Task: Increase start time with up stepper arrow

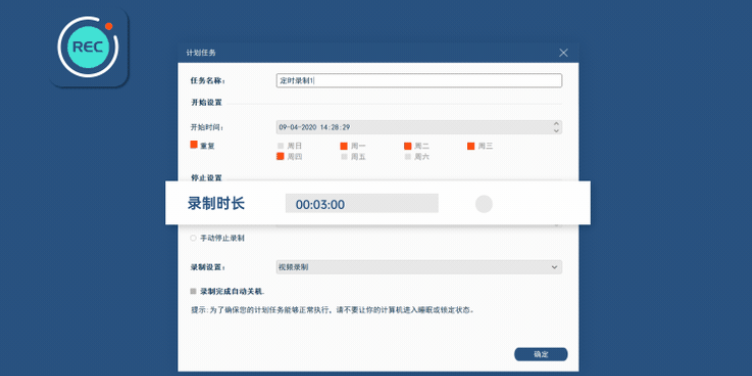Action: (x=556, y=124)
